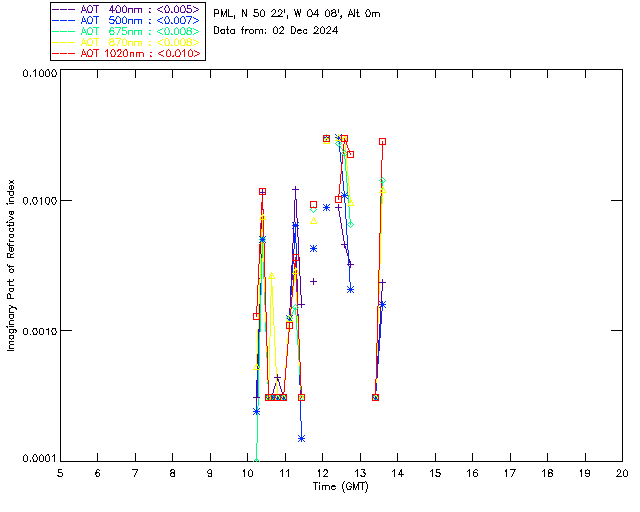
Task: Click the purple plus peak marker above 0.01
Action: [296, 189]
